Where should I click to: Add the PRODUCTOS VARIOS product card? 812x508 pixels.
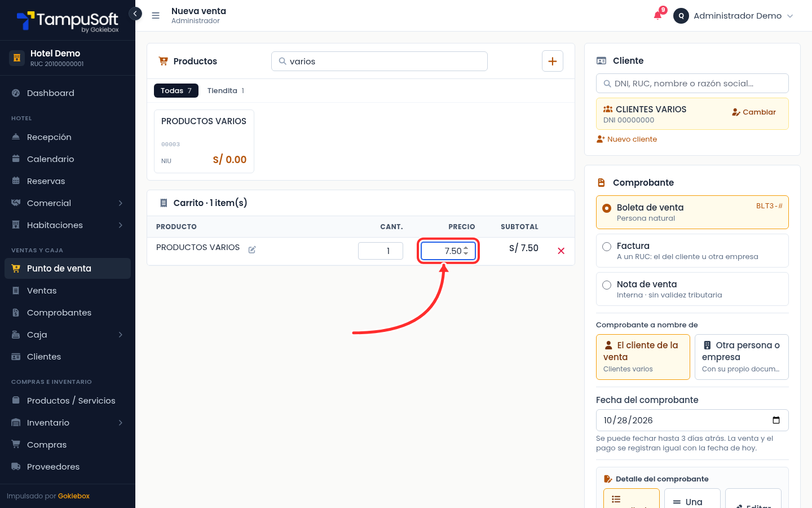204,141
